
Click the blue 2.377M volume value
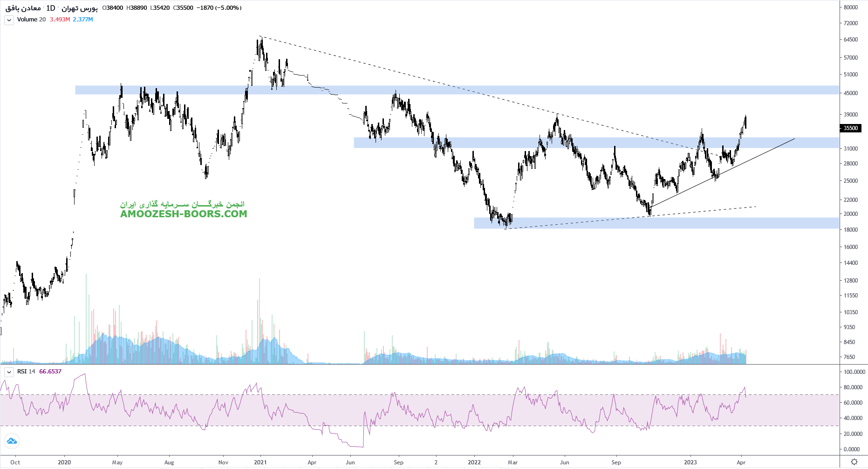tap(83, 20)
